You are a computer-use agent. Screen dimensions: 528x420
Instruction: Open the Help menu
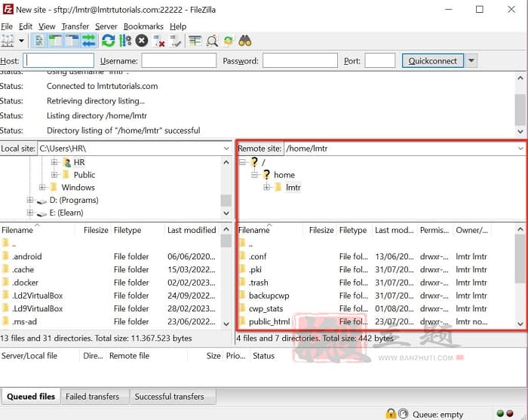click(178, 26)
